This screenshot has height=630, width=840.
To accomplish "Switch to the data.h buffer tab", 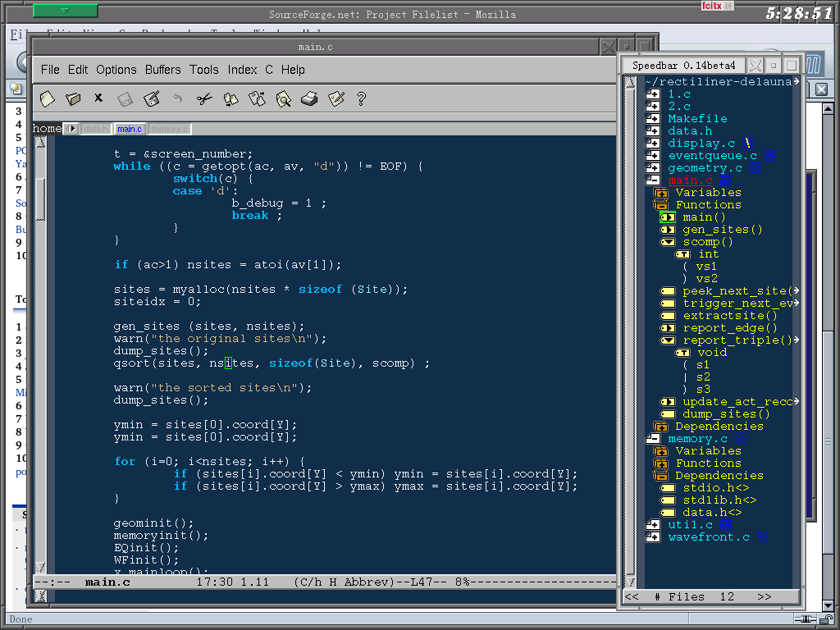I will pos(96,129).
